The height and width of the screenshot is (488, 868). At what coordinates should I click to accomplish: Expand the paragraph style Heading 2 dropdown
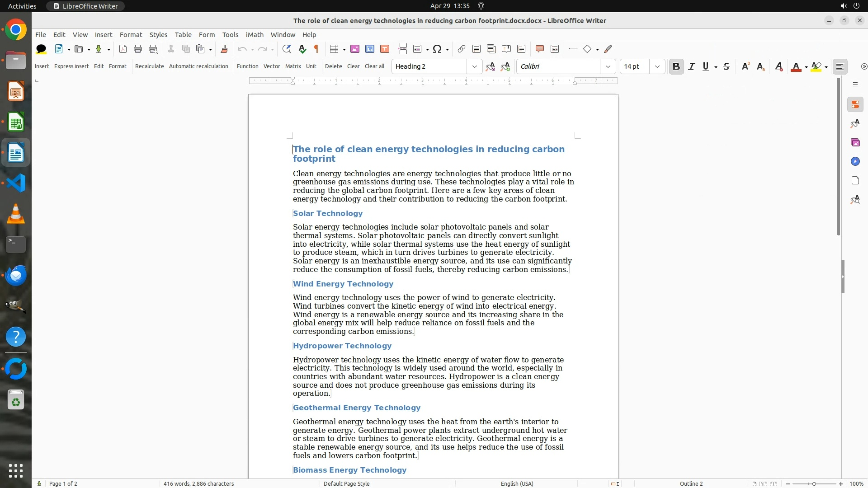474,66
